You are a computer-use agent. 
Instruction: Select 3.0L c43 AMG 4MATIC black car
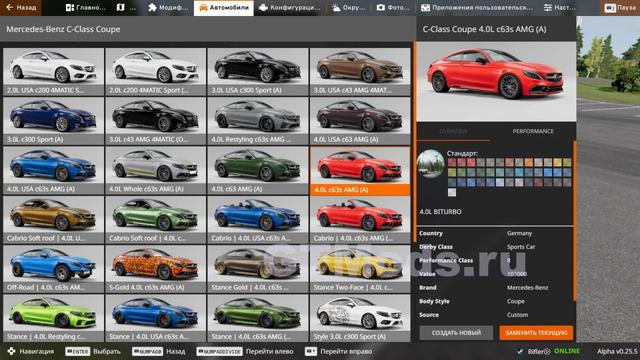coord(156,121)
